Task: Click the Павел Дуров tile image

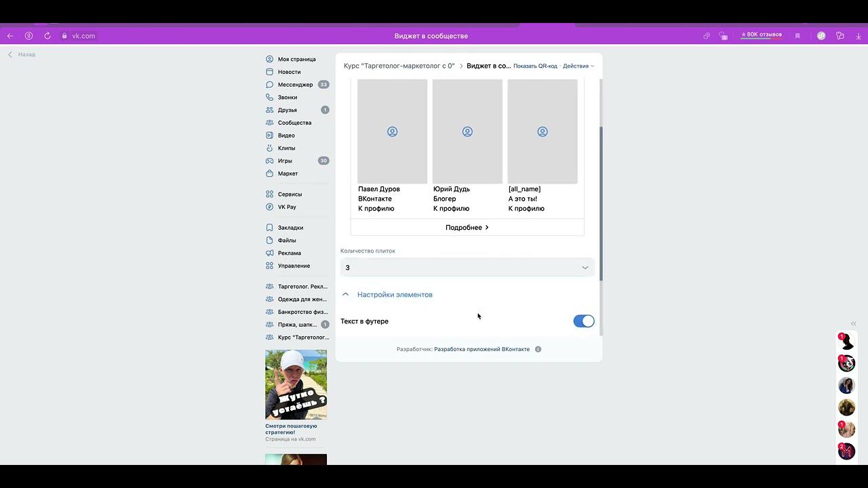Action: pos(392,131)
